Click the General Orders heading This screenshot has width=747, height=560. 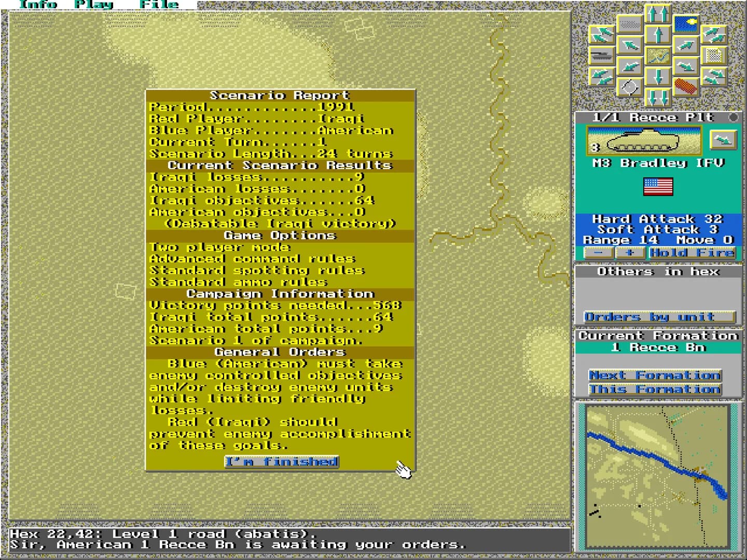tap(280, 352)
